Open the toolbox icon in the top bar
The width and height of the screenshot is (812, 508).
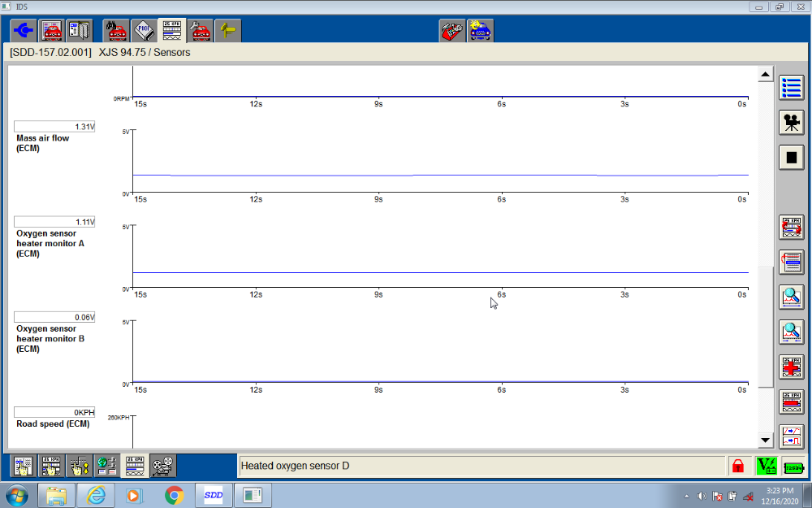(x=452, y=31)
